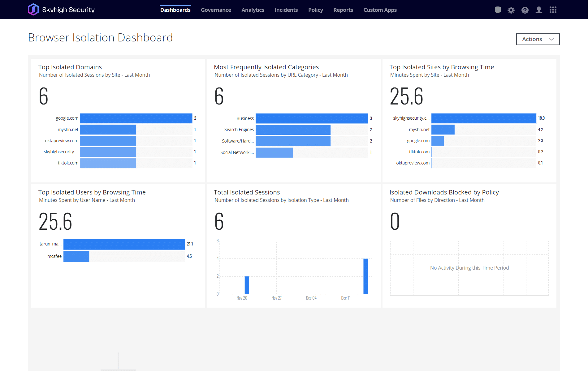Image resolution: width=588 pixels, height=371 pixels.
Task: Click the Dec 11 sessions bar in chart
Action: 365,276
